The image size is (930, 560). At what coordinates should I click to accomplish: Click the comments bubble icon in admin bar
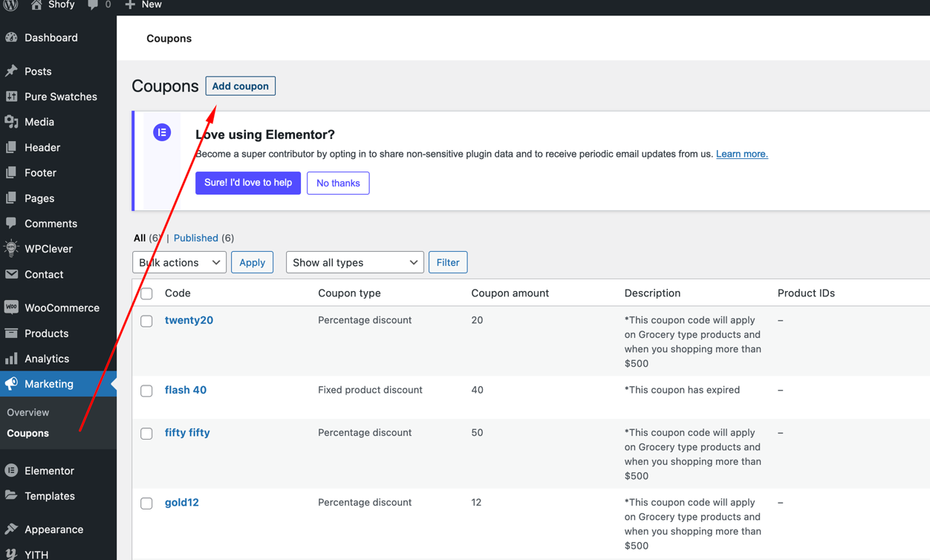pyautogui.click(x=93, y=5)
